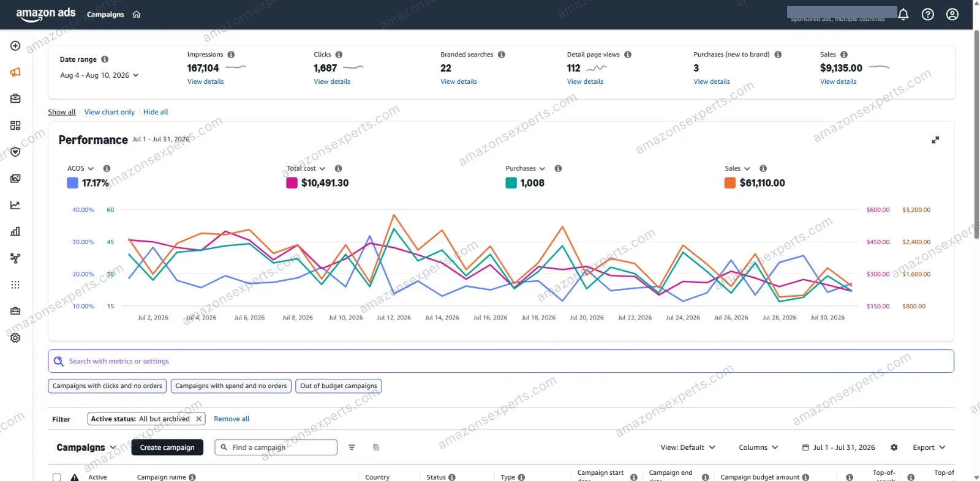Click the filter lines icon beside campaign search

coord(352,447)
